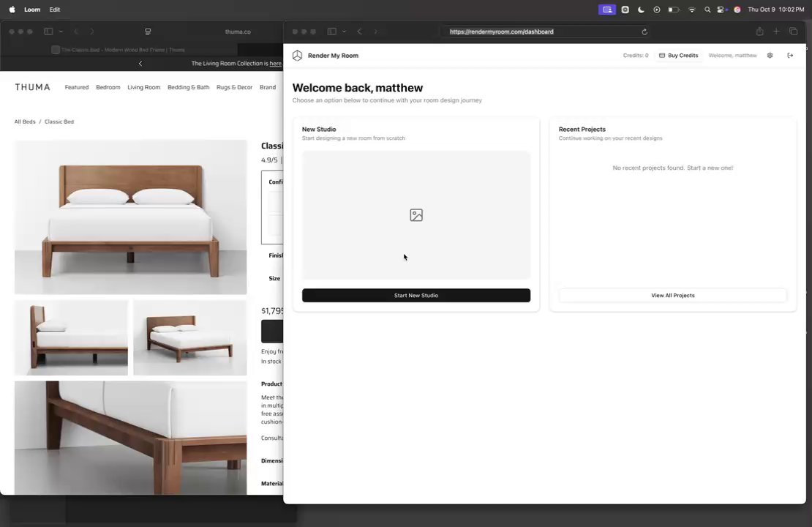The height and width of the screenshot is (527, 812).
Task: Select the side-view bed thumbnail image
Action: (71, 338)
